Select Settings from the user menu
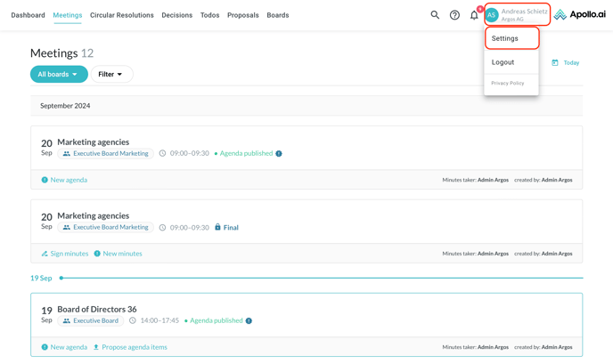613x364 pixels. [505, 38]
